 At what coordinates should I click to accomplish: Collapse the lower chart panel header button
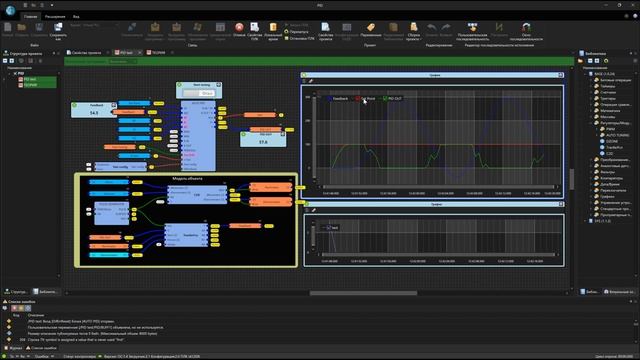pos(561,204)
